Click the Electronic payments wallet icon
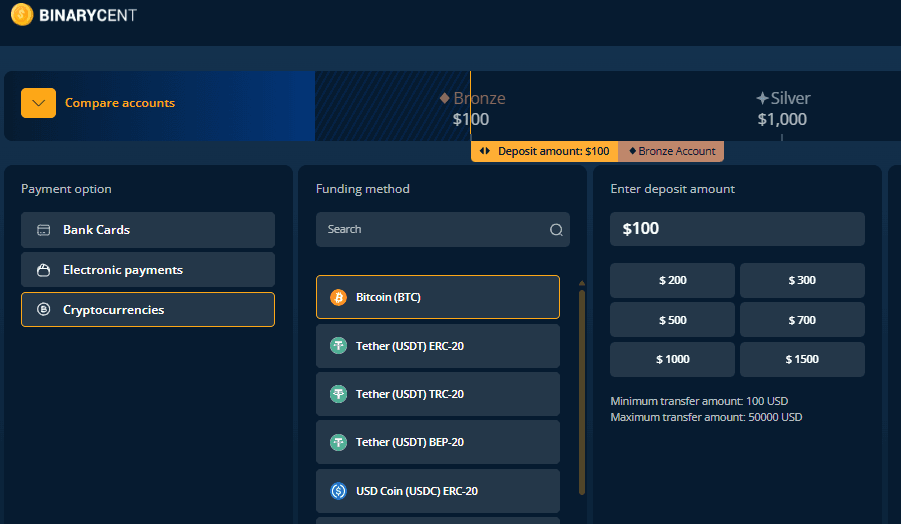 click(44, 269)
